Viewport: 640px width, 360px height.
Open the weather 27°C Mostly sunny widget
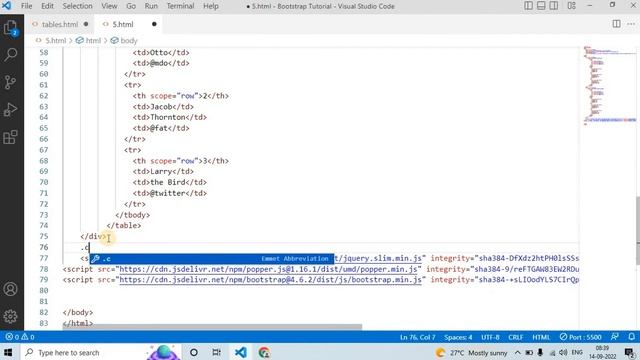click(x=471, y=352)
